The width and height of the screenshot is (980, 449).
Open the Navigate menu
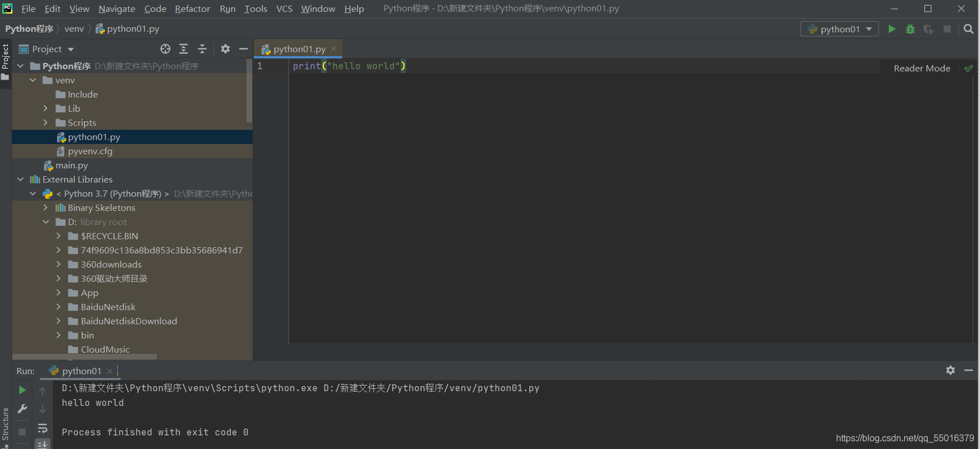click(x=117, y=9)
